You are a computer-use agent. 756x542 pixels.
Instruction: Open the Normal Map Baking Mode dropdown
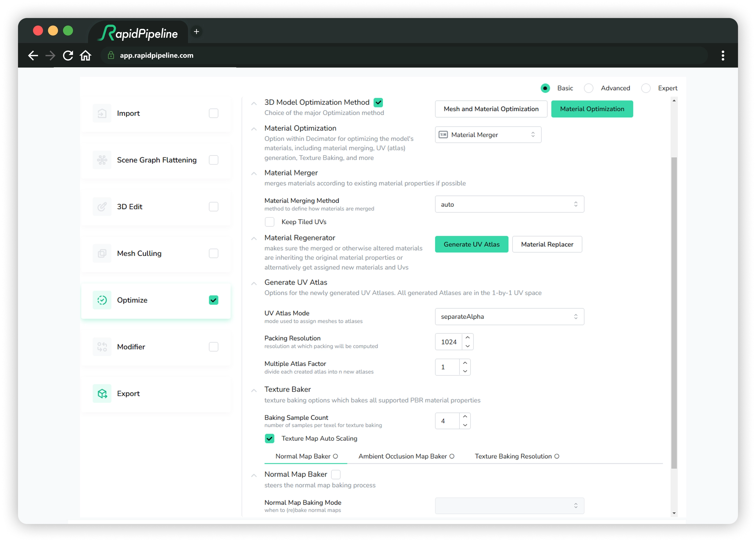509,506
